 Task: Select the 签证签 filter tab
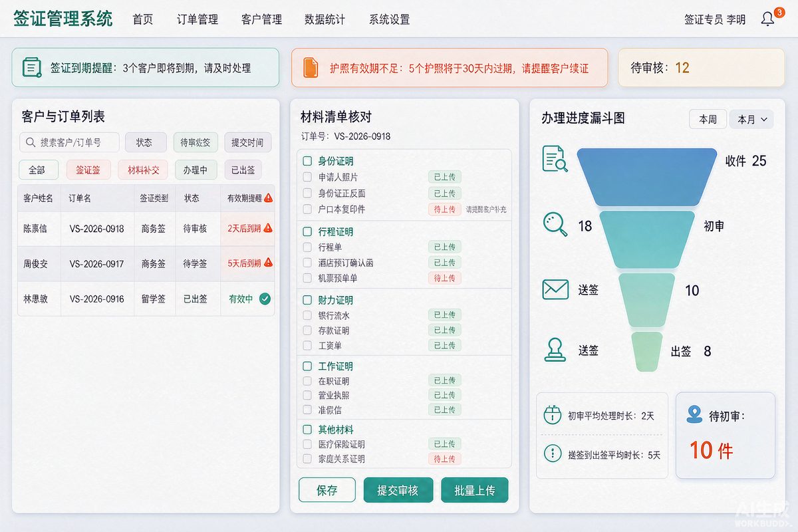pyautogui.click(x=88, y=170)
